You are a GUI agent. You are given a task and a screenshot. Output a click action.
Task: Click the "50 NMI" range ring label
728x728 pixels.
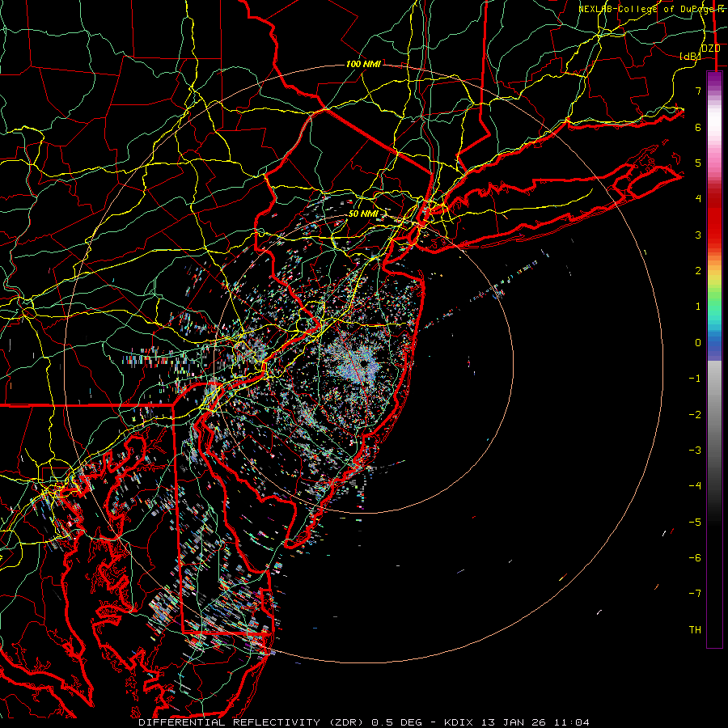[x=363, y=214]
